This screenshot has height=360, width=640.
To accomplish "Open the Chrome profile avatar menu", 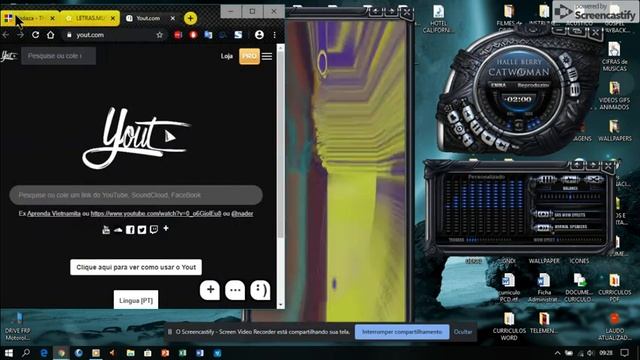I will click(x=259, y=35).
